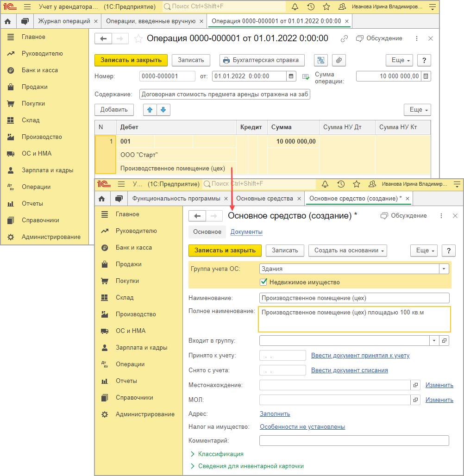Open calendar picker for operation date
Viewport: 464px width, 476px height.
291,76
